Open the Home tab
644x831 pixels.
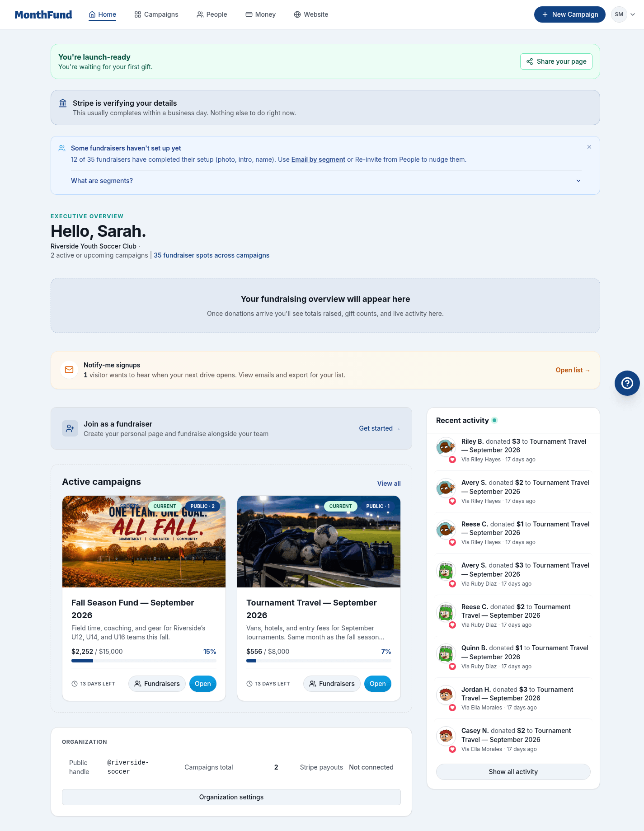[103, 14]
